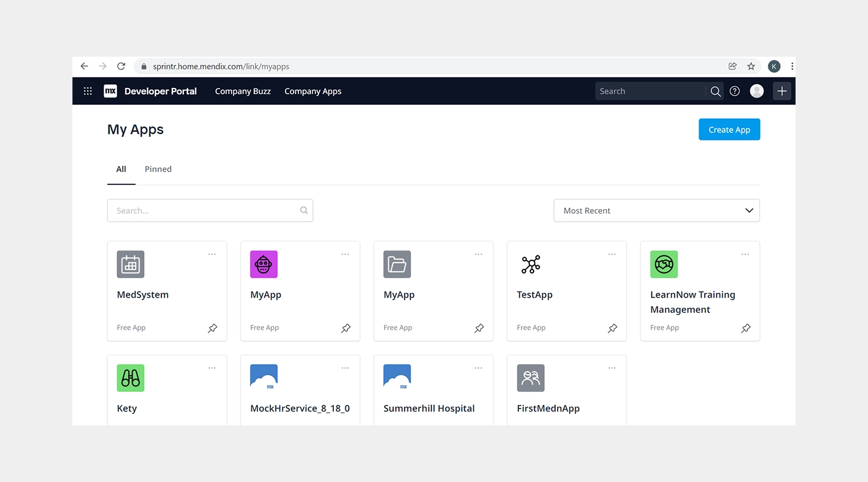Open MedSystem card options menu
Screen dimensions: 868x482
tap(212, 254)
